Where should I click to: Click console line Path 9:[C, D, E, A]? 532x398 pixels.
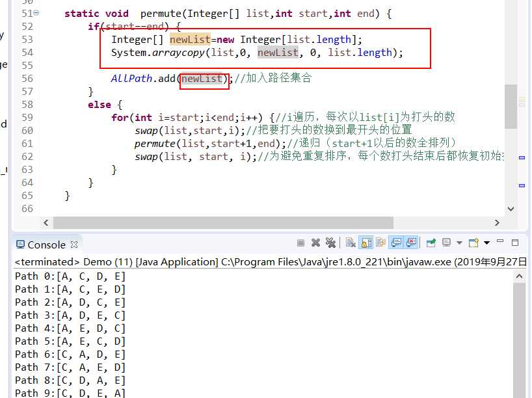[70, 393]
